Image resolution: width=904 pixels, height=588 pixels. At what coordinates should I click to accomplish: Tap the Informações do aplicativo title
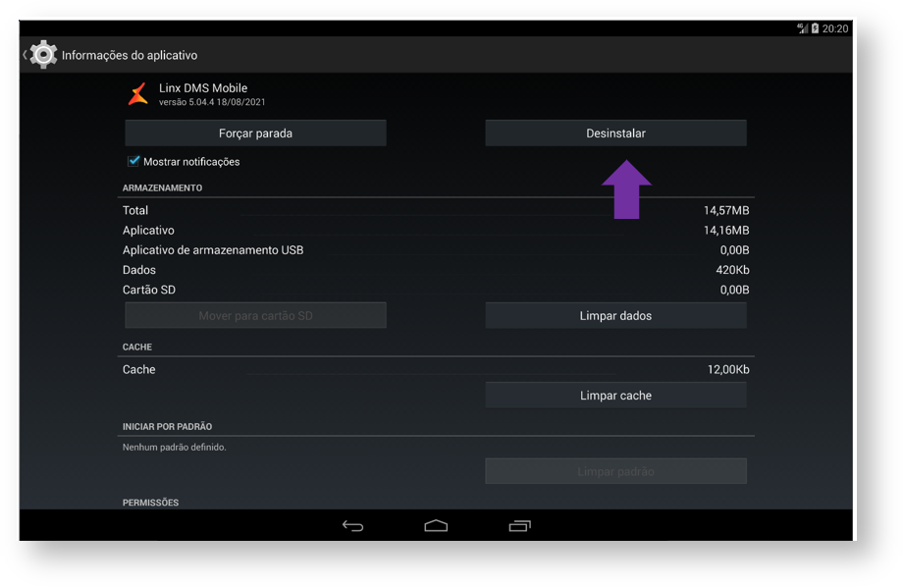(130, 55)
